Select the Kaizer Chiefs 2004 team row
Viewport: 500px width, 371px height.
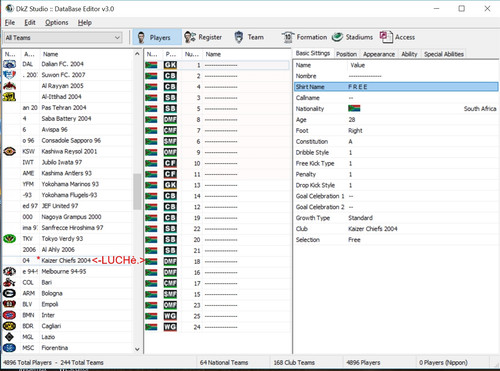[x=68, y=260]
